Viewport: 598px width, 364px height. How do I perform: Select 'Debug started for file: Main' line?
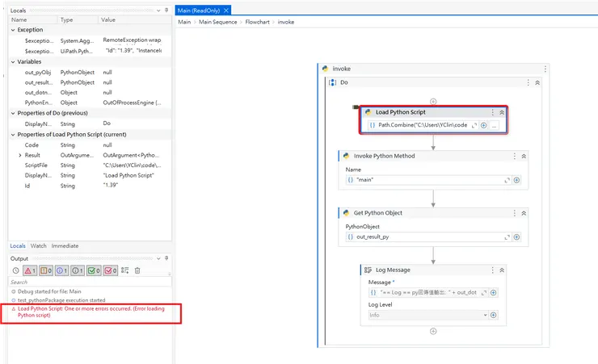tap(49, 291)
